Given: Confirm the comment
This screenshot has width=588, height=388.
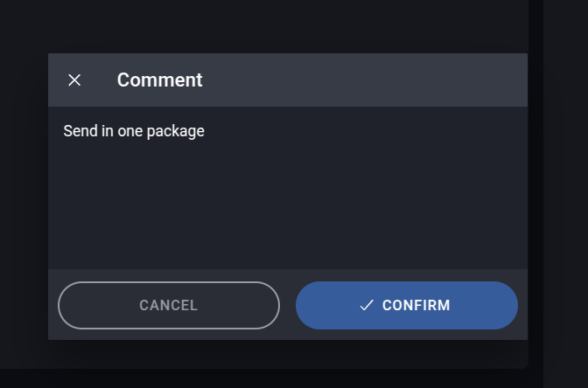Looking at the screenshot, I should pyautogui.click(x=406, y=305).
